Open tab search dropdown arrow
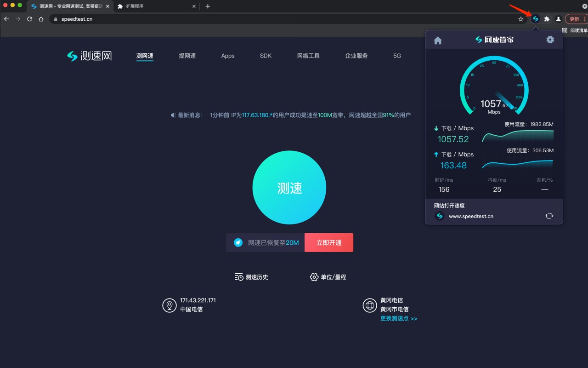 [584, 6]
